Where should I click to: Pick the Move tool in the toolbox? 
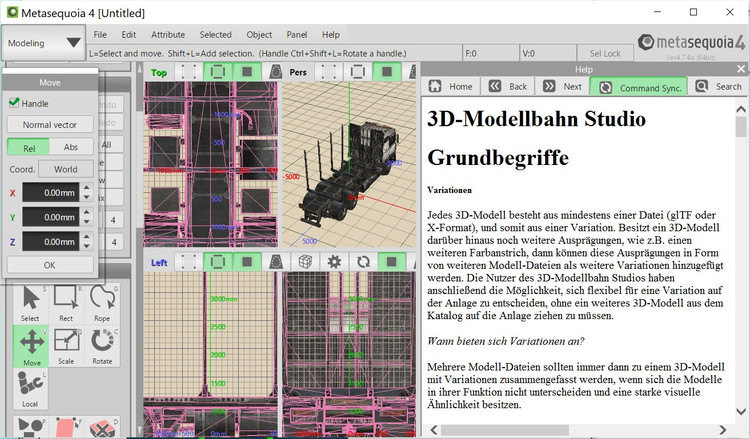tap(31, 346)
